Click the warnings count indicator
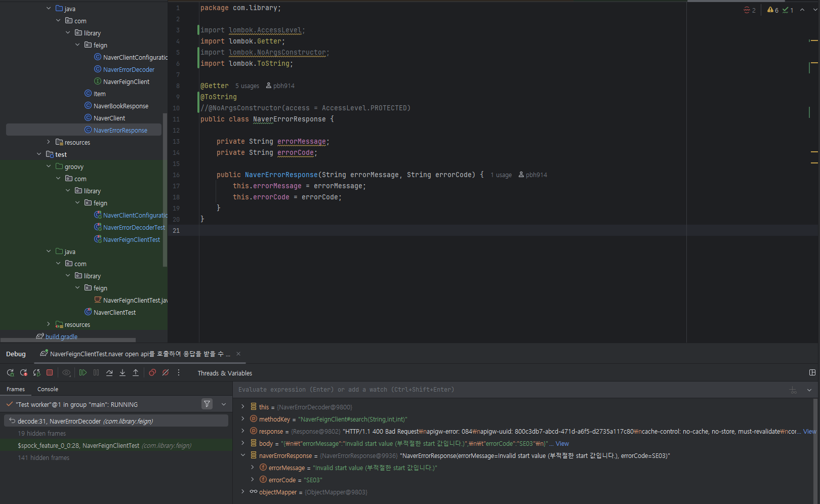 point(773,10)
